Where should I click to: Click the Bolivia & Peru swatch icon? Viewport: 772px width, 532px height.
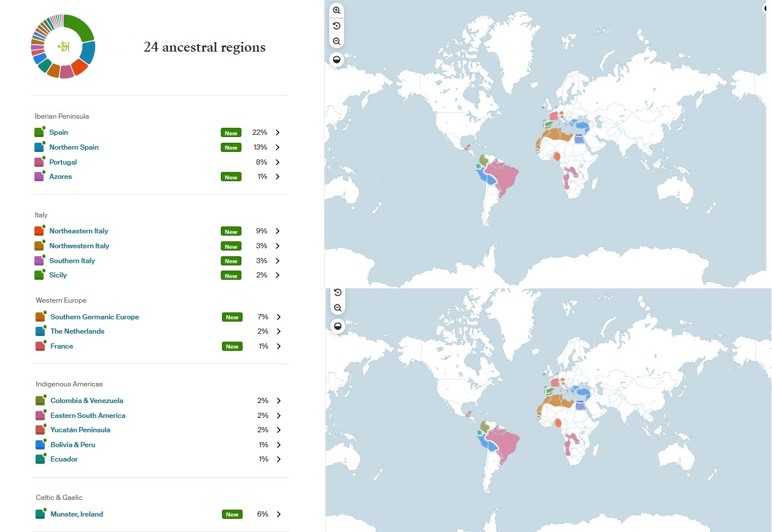[x=40, y=445]
